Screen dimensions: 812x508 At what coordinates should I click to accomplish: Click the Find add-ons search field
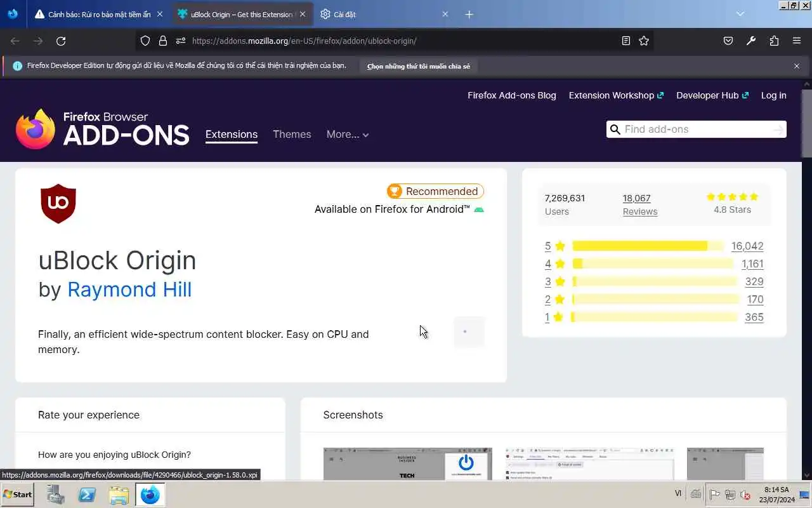click(x=697, y=129)
